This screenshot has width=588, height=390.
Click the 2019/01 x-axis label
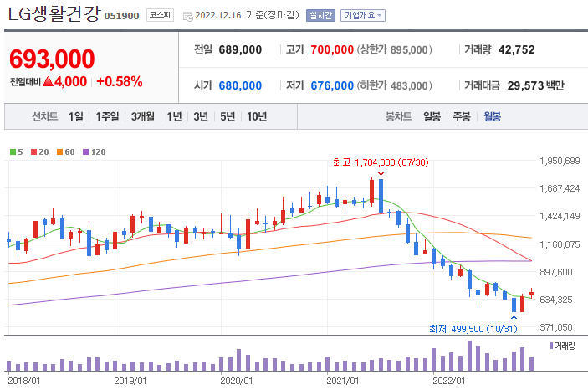click(130, 381)
